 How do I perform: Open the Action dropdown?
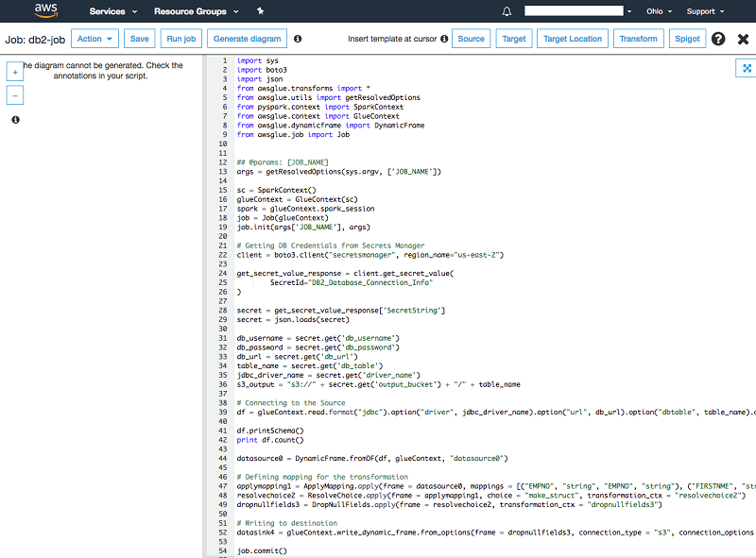(x=94, y=39)
